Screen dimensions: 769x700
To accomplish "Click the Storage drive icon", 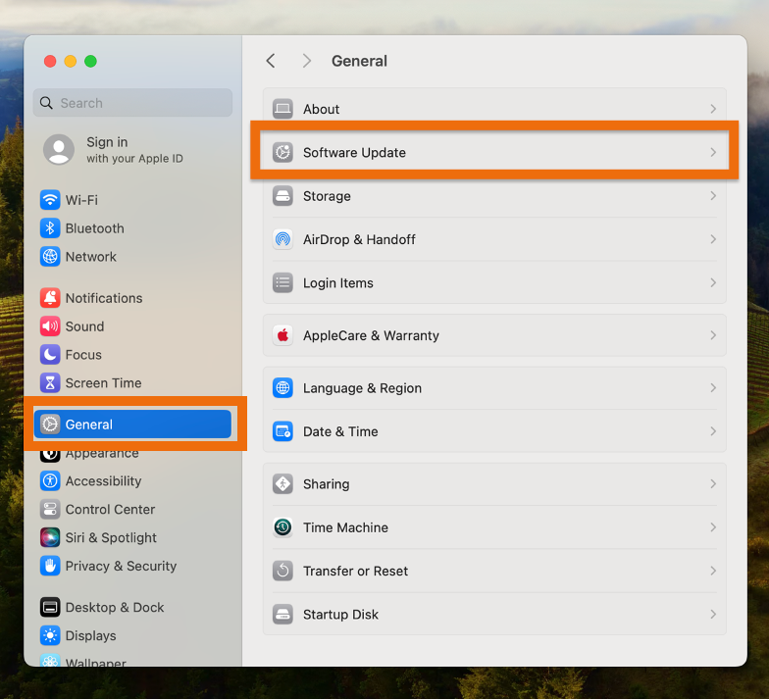I will pyautogui.click(x=282, y=196).
